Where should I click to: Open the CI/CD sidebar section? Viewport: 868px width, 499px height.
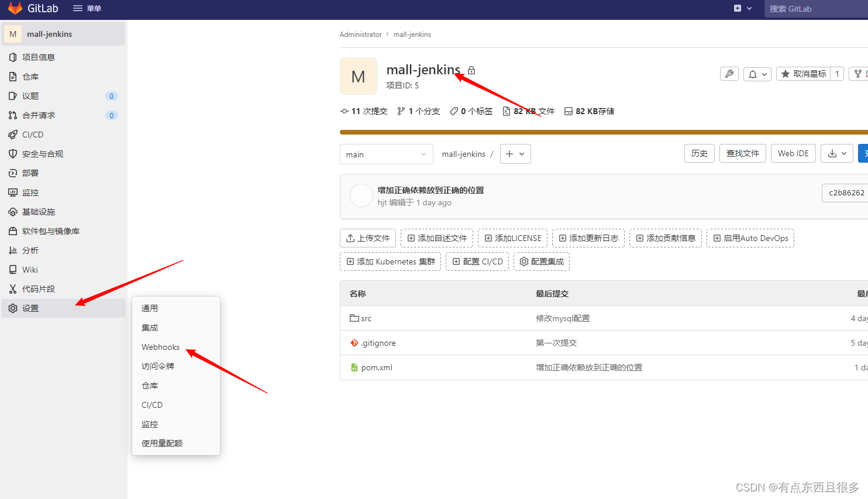[x=64, y=135]
